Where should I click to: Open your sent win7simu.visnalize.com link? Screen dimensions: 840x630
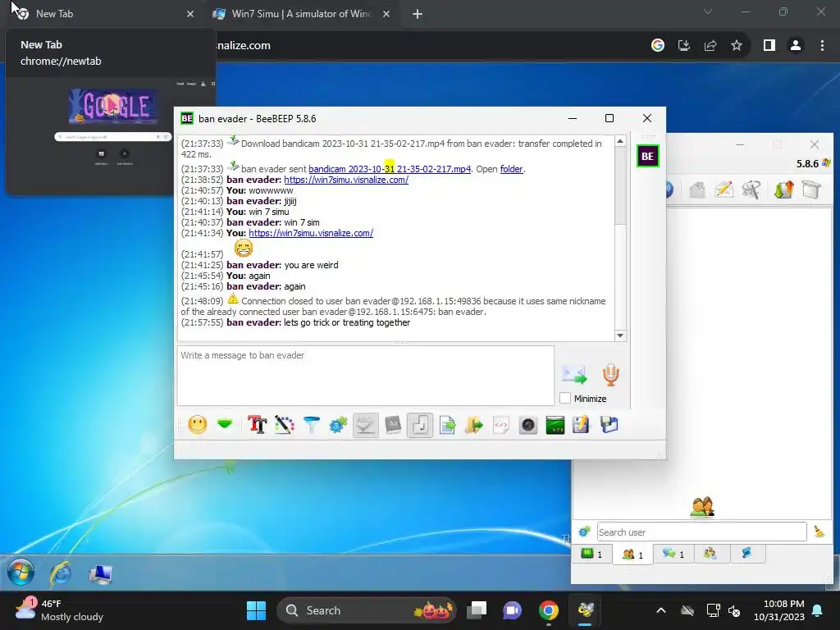point(311,233)
